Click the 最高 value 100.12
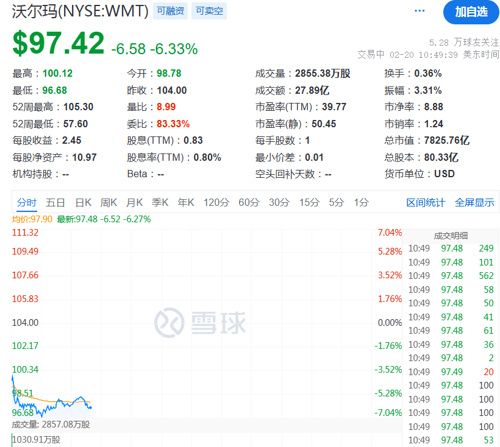 (x=57, y=73)
